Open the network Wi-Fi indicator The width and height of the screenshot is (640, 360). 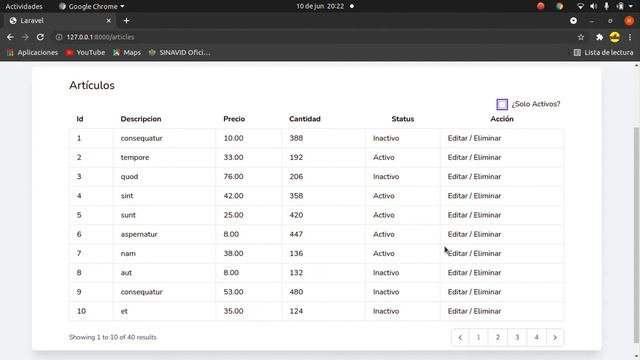(x=580, y=6)
